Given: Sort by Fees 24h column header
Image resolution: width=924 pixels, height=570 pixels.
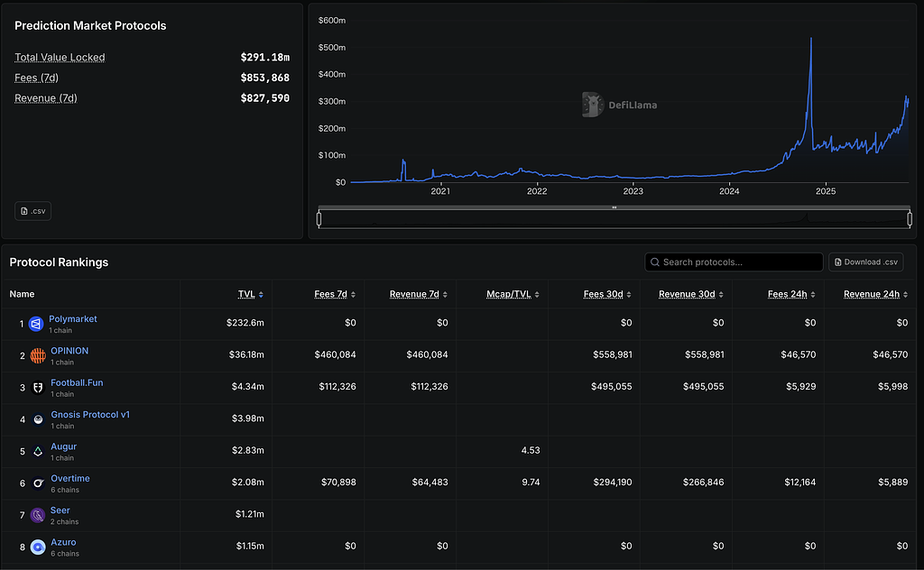Looking at the screenshot, I should point(791,294).
